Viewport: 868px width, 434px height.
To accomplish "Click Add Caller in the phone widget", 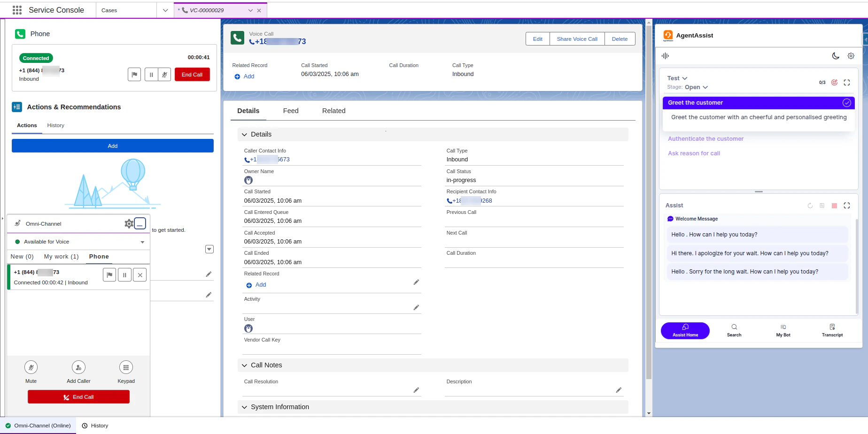I will pos(78,367).
